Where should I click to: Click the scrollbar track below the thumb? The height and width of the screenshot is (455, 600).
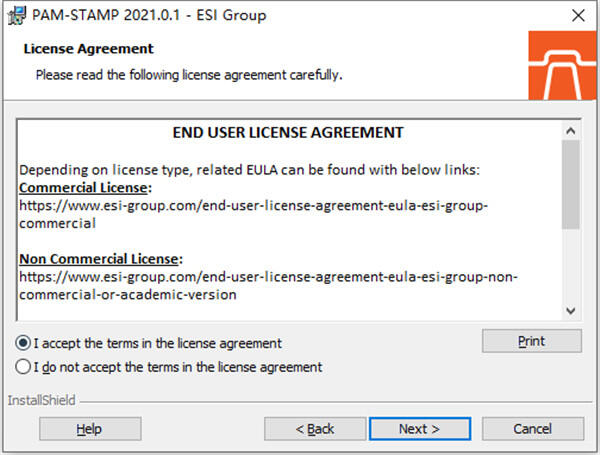point(571,265)
